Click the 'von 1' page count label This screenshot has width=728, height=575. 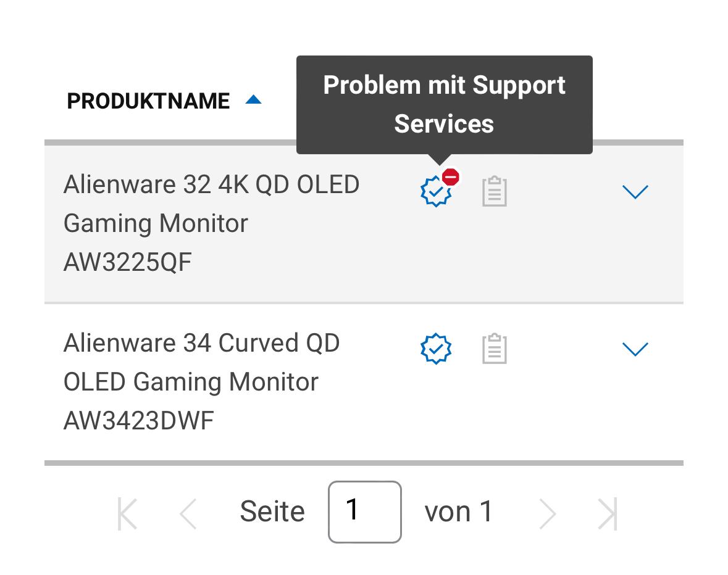pyautogui.click(x=458, y=512)
